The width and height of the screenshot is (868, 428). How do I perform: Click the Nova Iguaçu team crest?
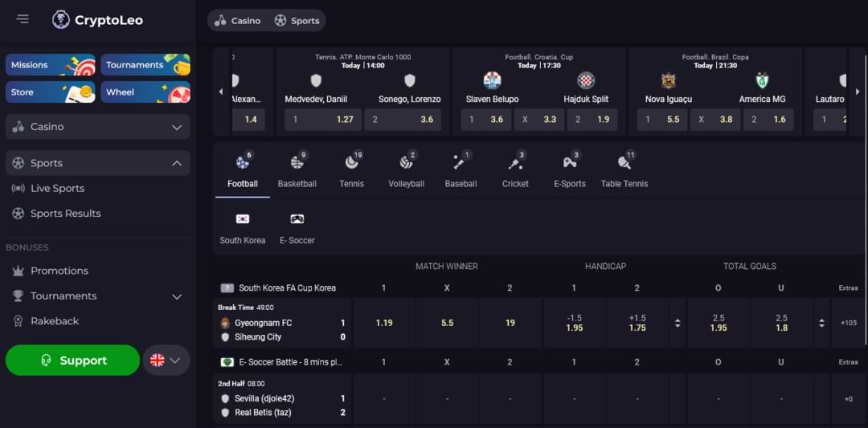pos(669,81)
